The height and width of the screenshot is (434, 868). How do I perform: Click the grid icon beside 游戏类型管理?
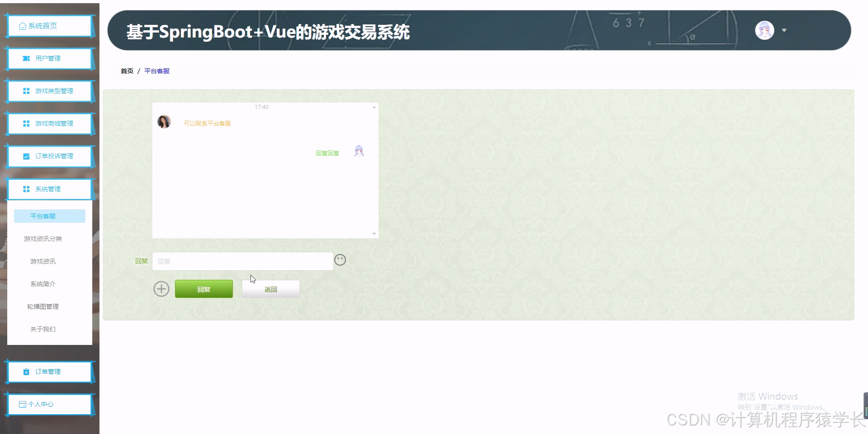point(26,91)
